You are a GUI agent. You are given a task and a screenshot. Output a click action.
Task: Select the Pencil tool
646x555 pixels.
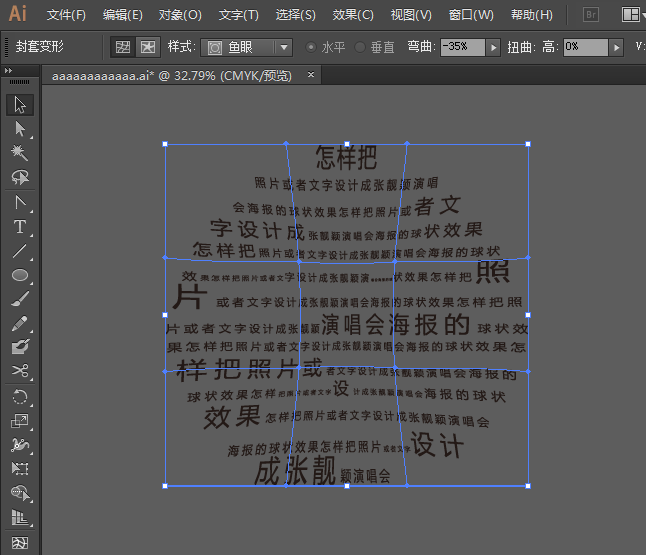(20, 323)
